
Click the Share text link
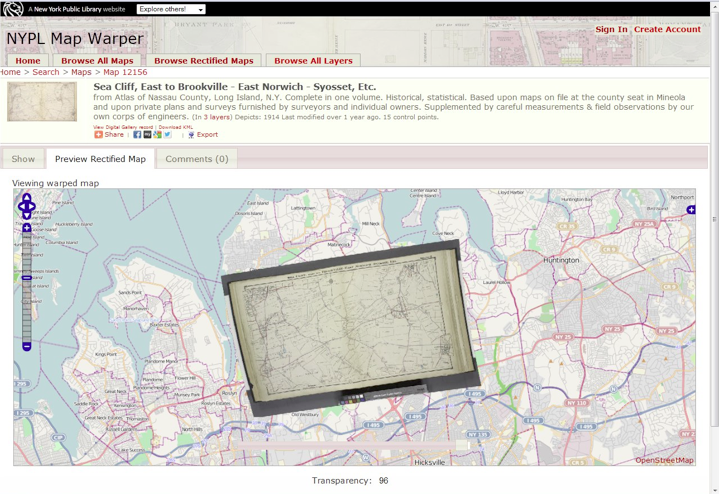[x=114, y=134]
